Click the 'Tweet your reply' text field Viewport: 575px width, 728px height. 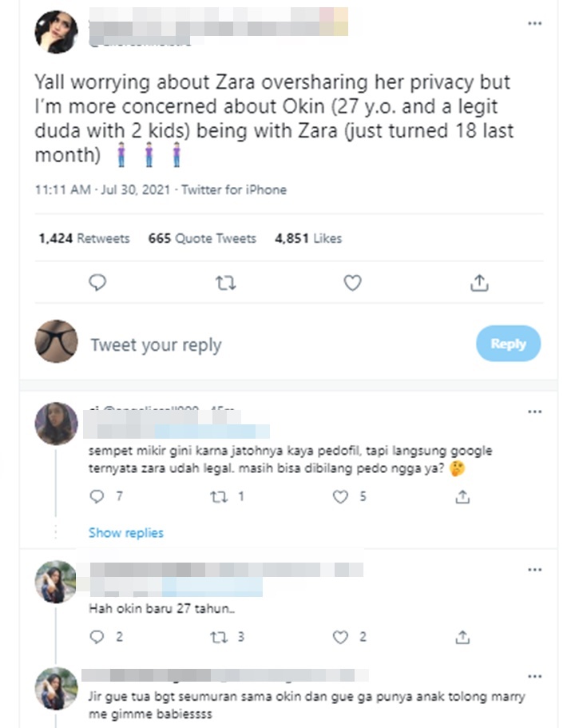click(x=279, y=345)
